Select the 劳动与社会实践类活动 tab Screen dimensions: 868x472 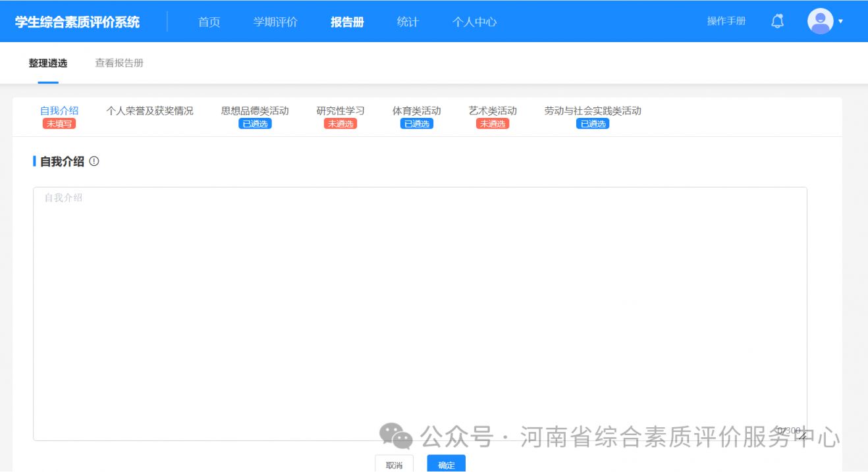[x=593, y=111]
